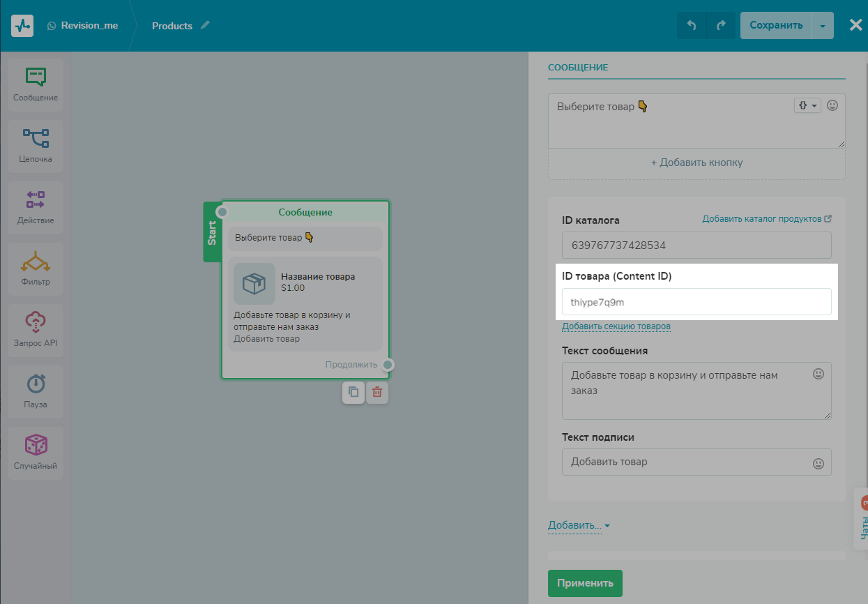Screen dimensions: 868x604
Task: Delete the message block with trash icon
Action: pos(377,392)
